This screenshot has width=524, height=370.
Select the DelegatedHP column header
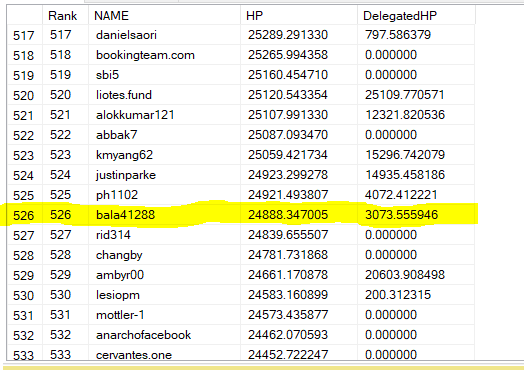pyautogui.click(x=416, y=15)
